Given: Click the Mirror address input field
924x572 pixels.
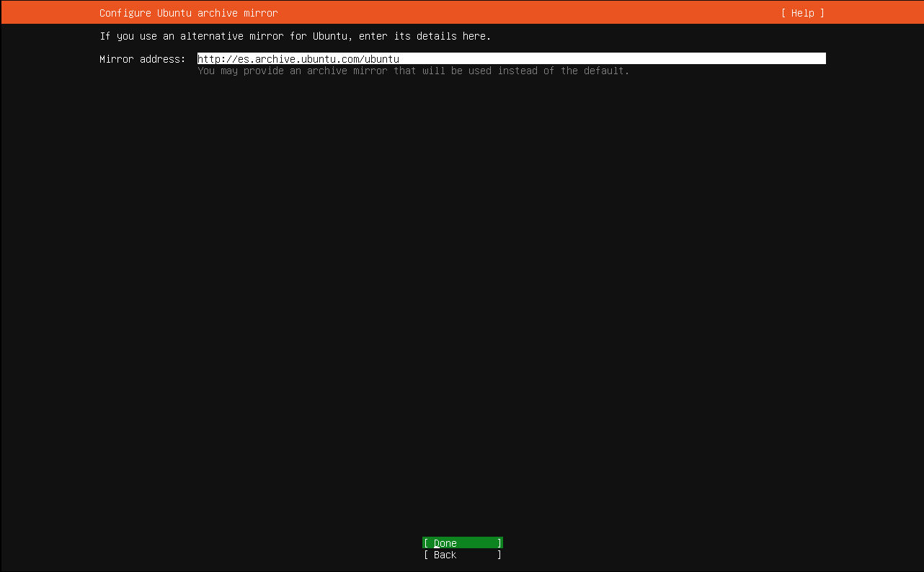Looking at the screenshot, I should point(512,59).
